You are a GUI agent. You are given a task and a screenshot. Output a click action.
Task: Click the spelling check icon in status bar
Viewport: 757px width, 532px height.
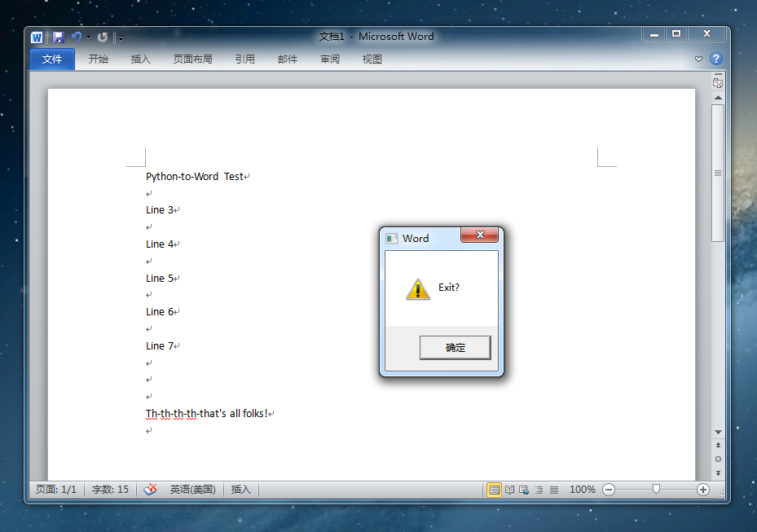[150, 490]
